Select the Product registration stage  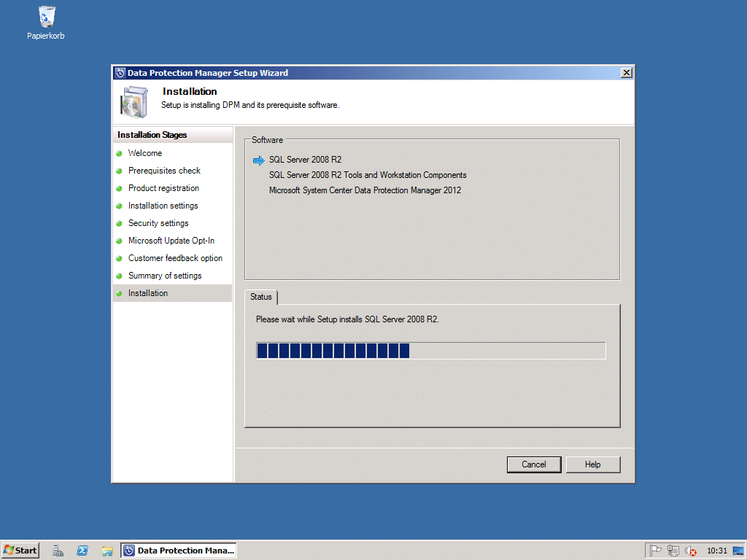pos(163,189)
